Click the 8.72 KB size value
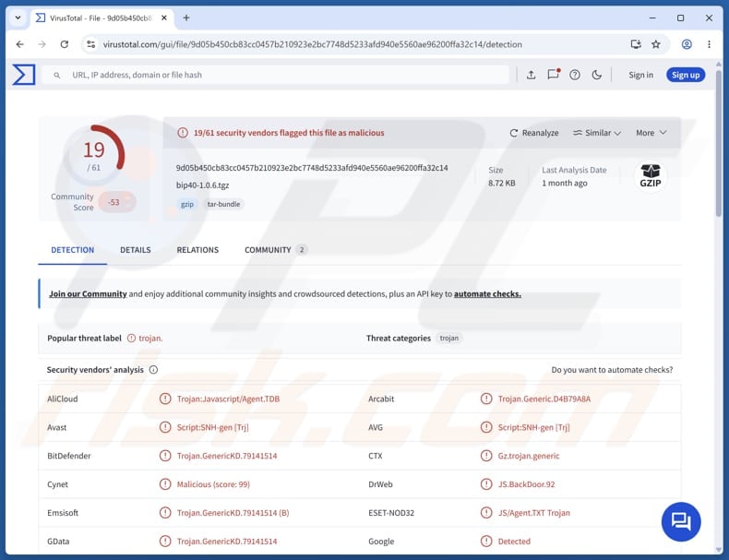This screenshot has height=560, width=729. (502, 183)
